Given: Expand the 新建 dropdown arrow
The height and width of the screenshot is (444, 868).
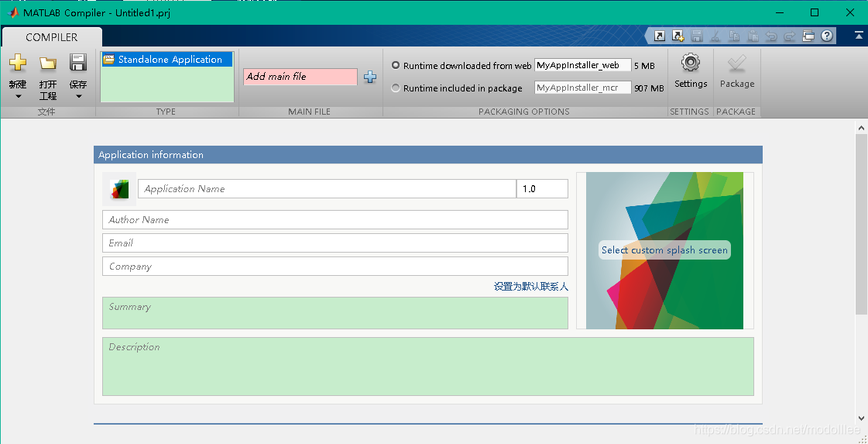Looking at the screenshot, I should click(18, 96).
